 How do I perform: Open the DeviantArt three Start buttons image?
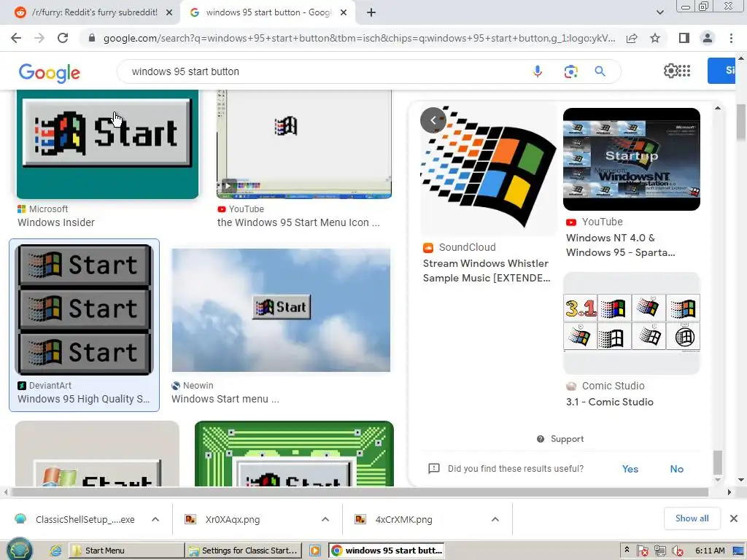[x=85, y=310]
